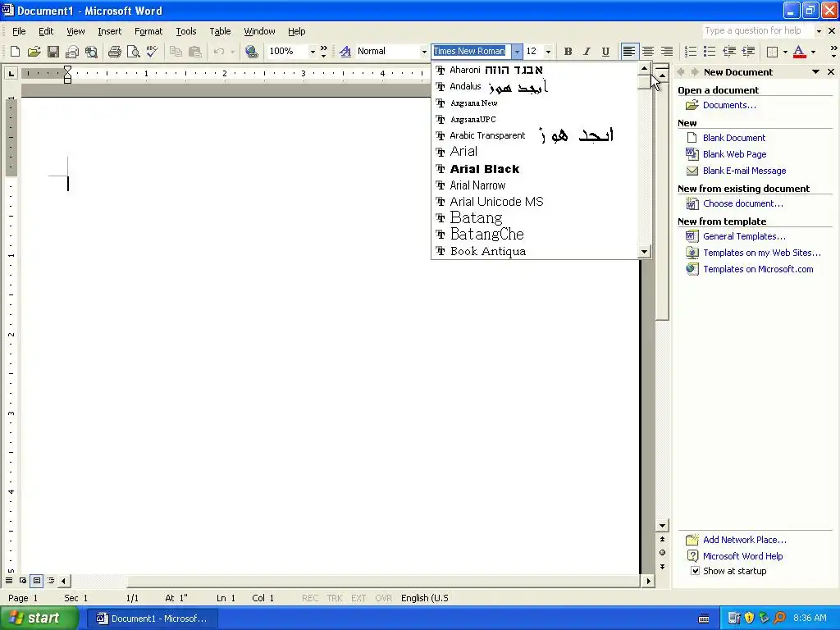840x630 pixels.
Task: Open the Style Normal dropdown arrow
Action: coord(424,52)
